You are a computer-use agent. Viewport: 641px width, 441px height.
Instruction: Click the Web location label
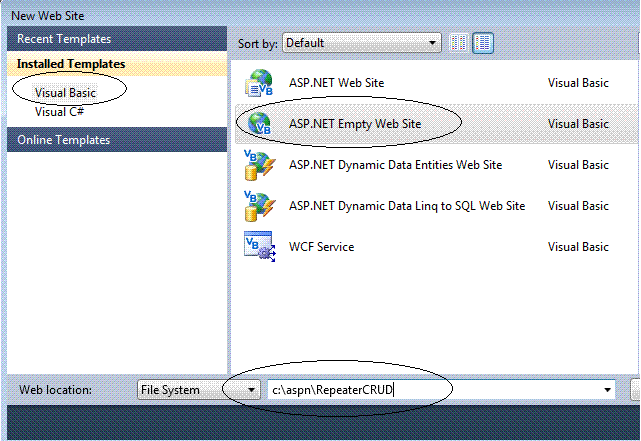[x=56, y=390]
